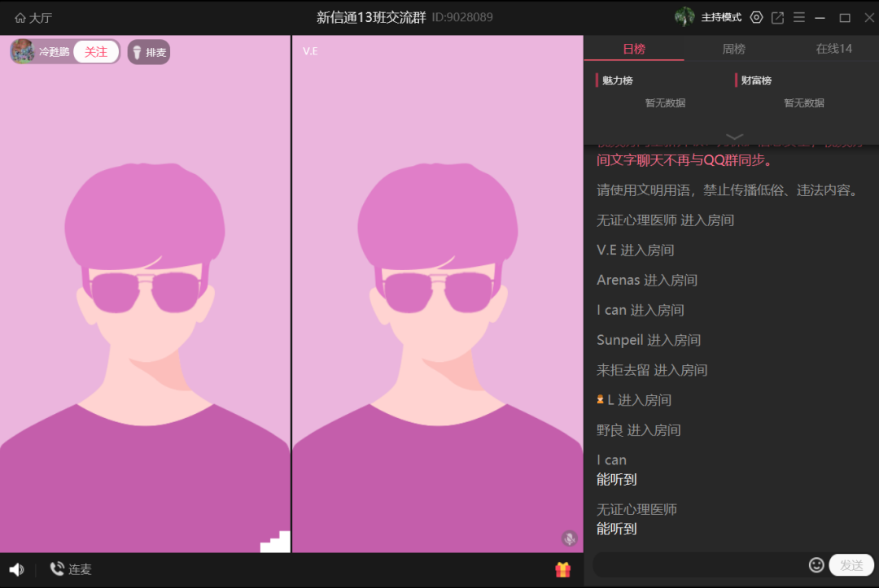The width and height of the screenshot is (879, 588).
Task: Click the gift box icon
Action: pyautogui.click(x=562, y=569)
